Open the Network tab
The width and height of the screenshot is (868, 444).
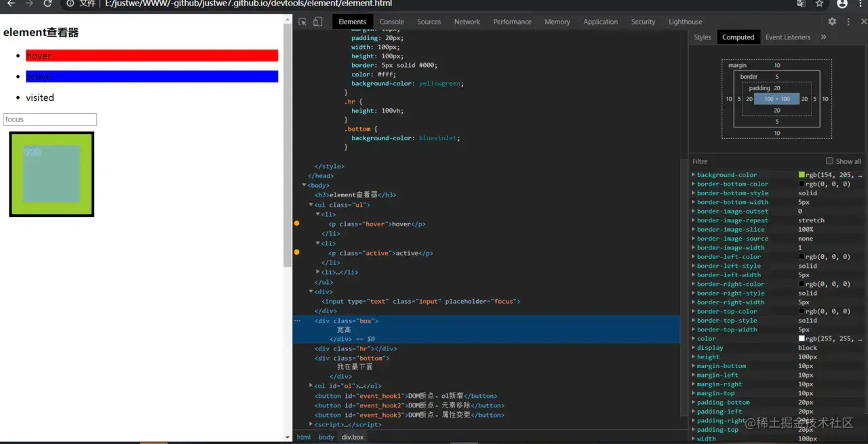[467, 22]
